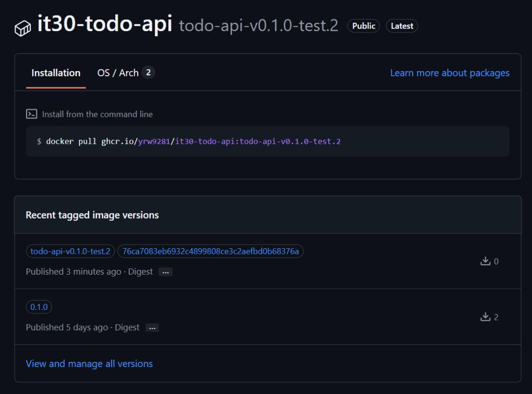Image resolution: width=532 pixels, height=394 pixels.
Task: Open the 0.1.0 version tag
Action: tap(39, 307)
